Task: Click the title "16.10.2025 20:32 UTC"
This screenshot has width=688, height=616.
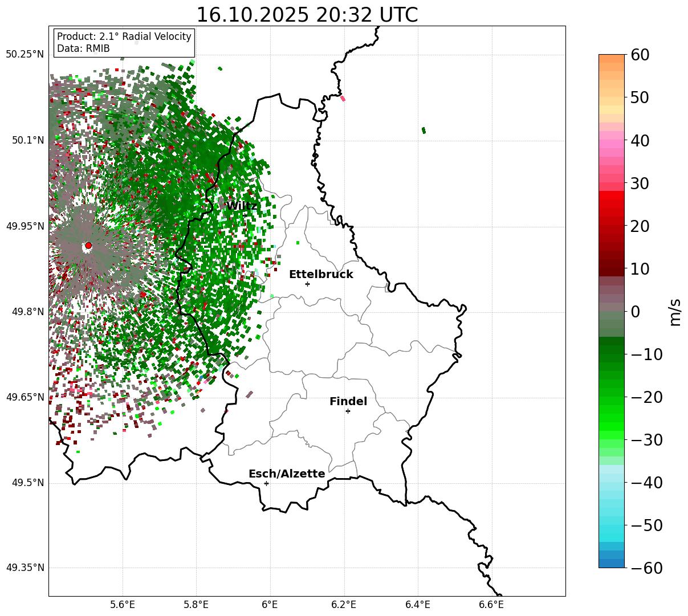Action: (307, 15)
